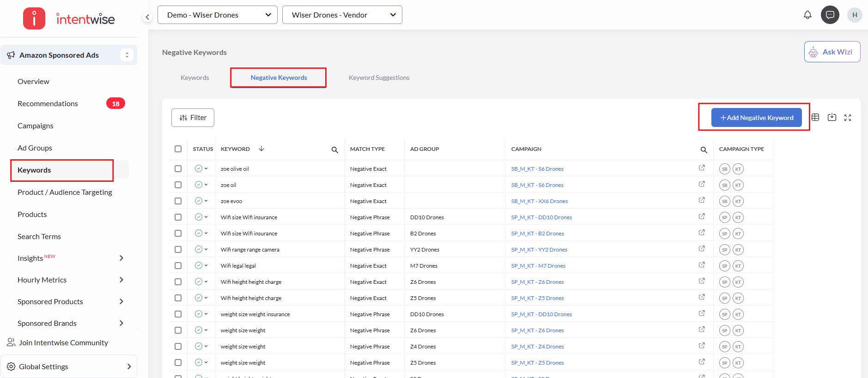This screenshot has width=868, height=378.
Task: Click the notifications bell icon
Action: click(x=807, y=15)
